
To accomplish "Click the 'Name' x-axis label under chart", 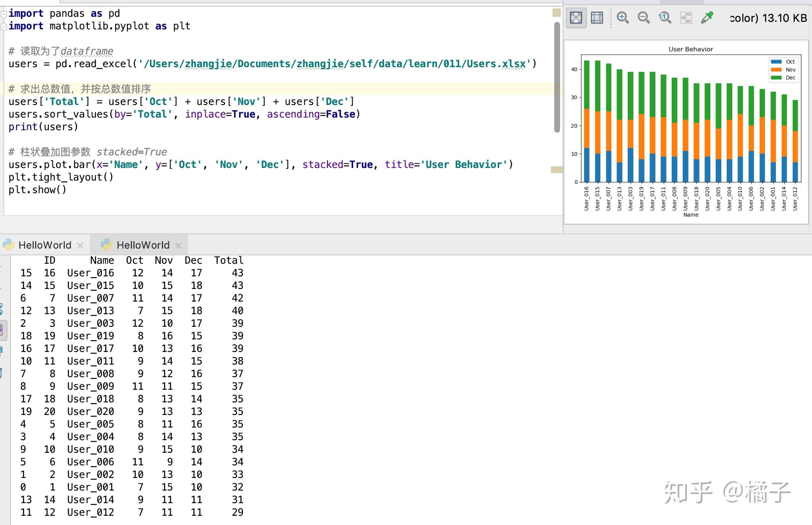I will coord(691,215).
